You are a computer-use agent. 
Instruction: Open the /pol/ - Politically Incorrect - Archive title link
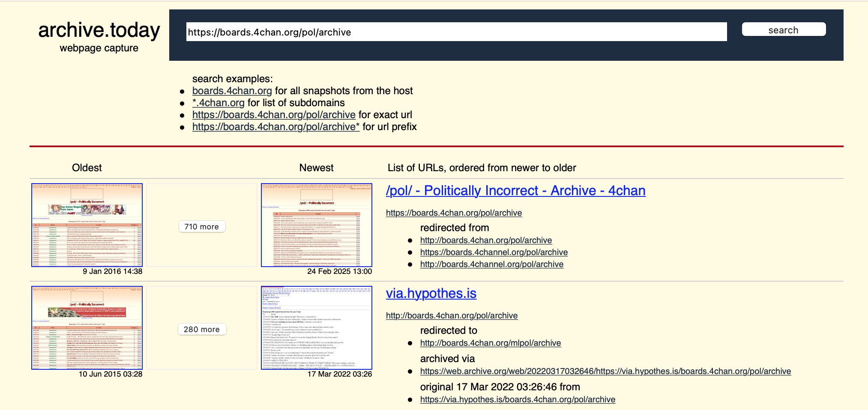[515, 190]
